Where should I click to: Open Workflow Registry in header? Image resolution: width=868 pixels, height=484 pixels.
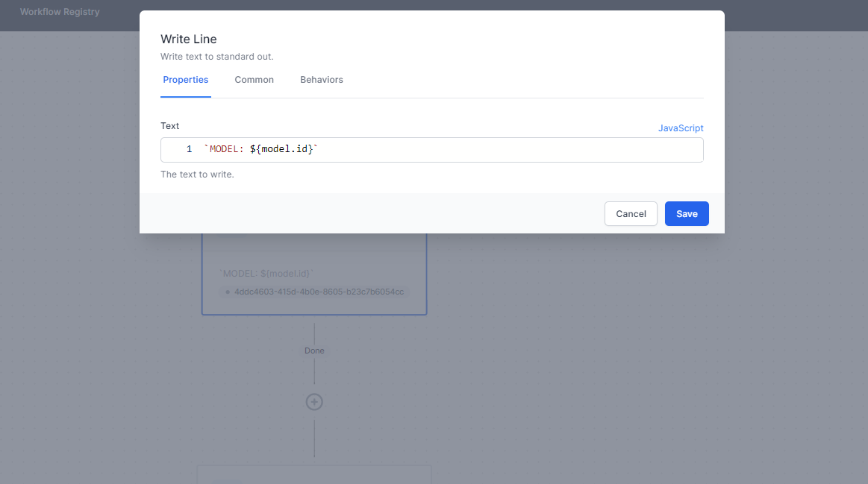point(60,12)
